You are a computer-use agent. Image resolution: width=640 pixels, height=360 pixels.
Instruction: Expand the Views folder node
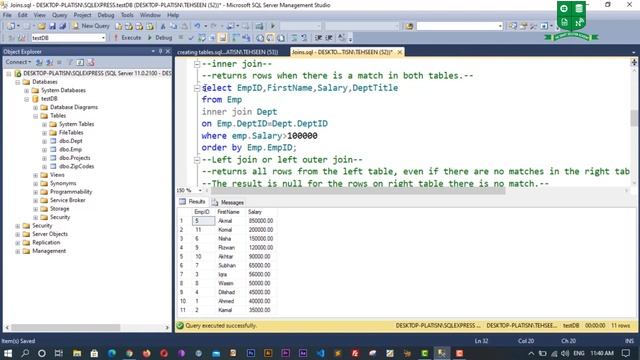pyautogui.click(x=36, y=175)
